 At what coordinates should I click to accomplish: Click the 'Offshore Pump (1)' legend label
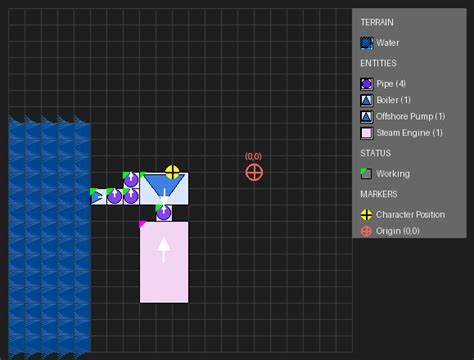[x=411, y=116]
